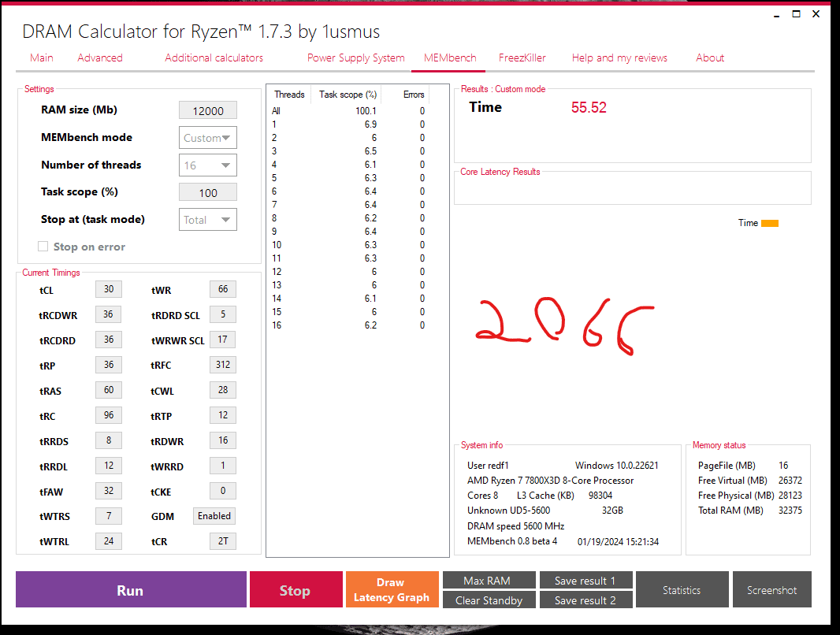
Task: Click the tCWL timing value field
Action: pyautogui.click(x=223, y=390)
